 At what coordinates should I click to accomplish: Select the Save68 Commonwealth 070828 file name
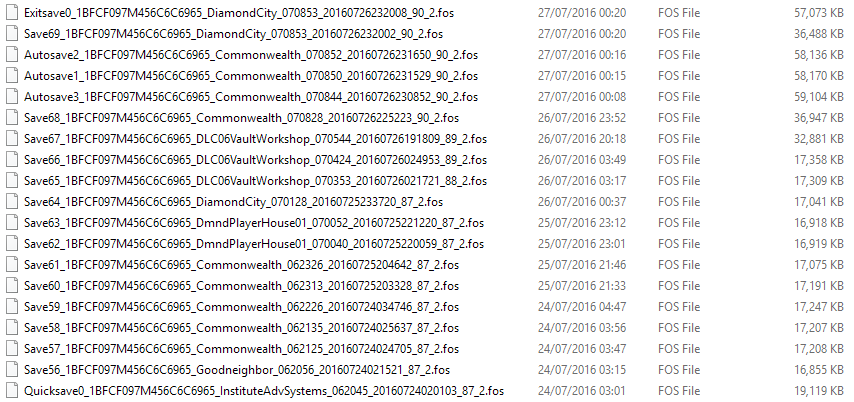pos(241,118)
